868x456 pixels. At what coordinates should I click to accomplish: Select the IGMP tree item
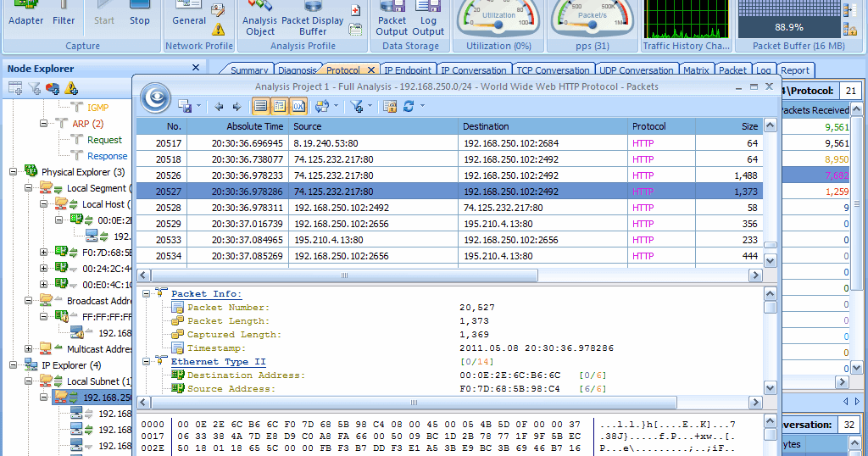[97, 108]
